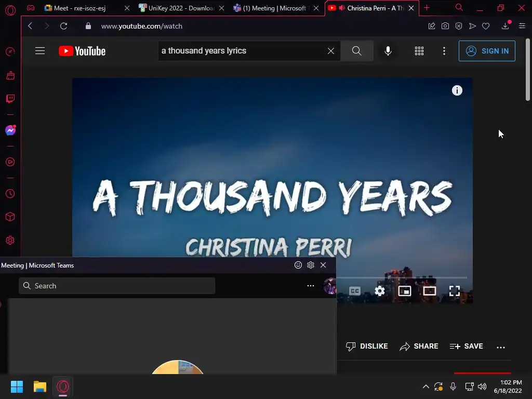Open GX Control speedometer icon in sidebar
The image size is (532, 399).
(x=10, y=51)
